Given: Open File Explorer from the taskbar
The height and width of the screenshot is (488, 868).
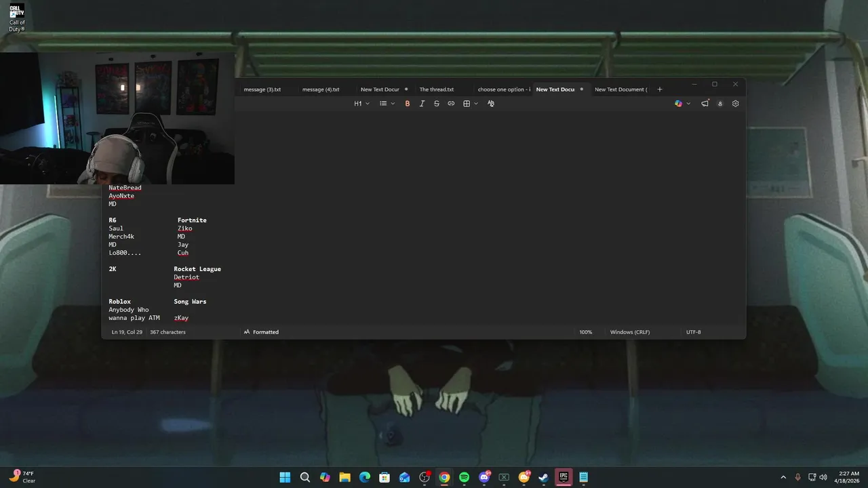Looking at the screenshot, I should (x=344, y=477).
